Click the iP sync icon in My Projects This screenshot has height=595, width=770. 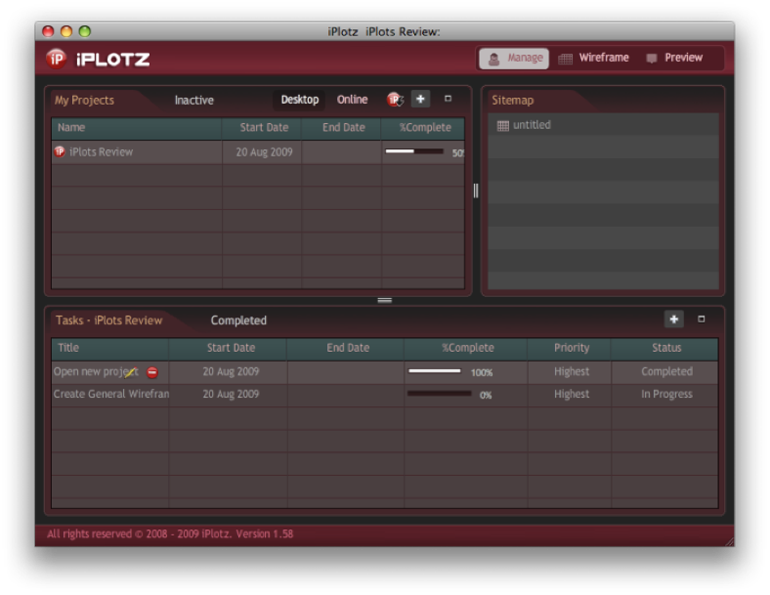tap(395, 100)
